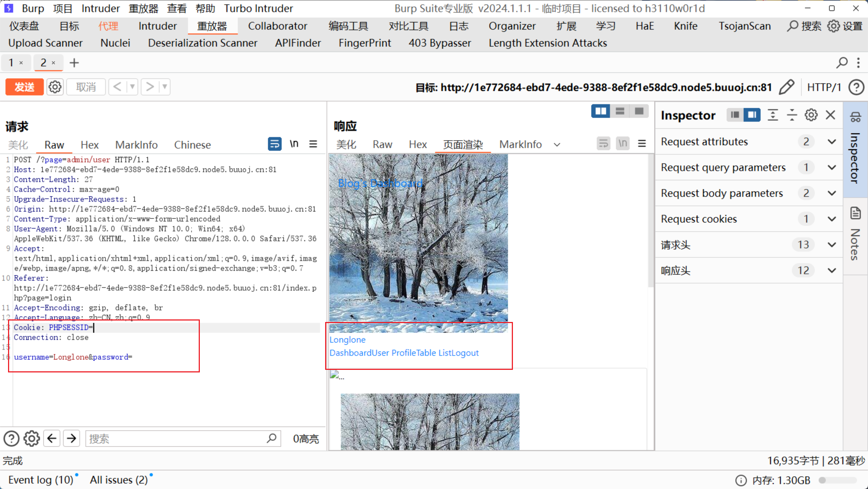The width and height of the screenshot is (868, 489).
Task: Open the Collaborator tab
Action: (277, 26)
